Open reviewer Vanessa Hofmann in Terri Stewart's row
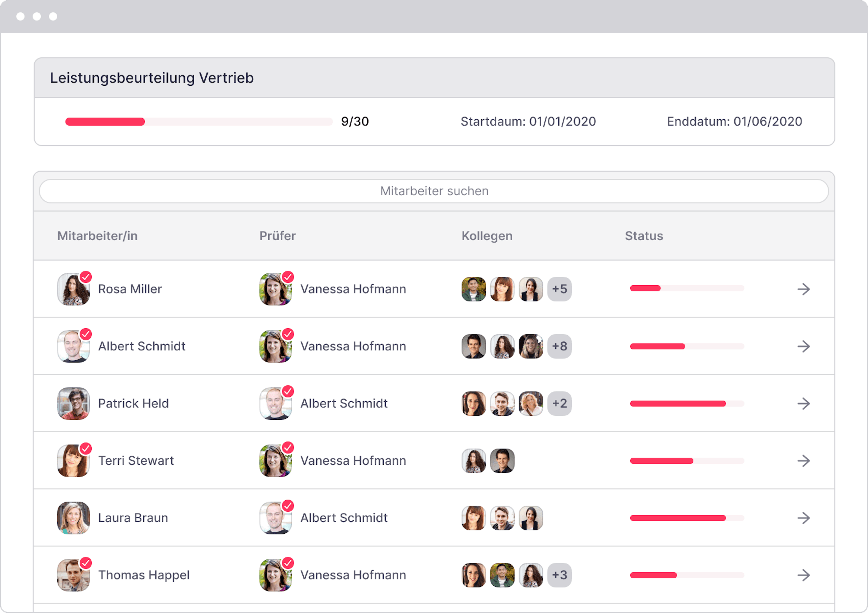868x613 pixels. pyautogui.click(x=353, y=461)
